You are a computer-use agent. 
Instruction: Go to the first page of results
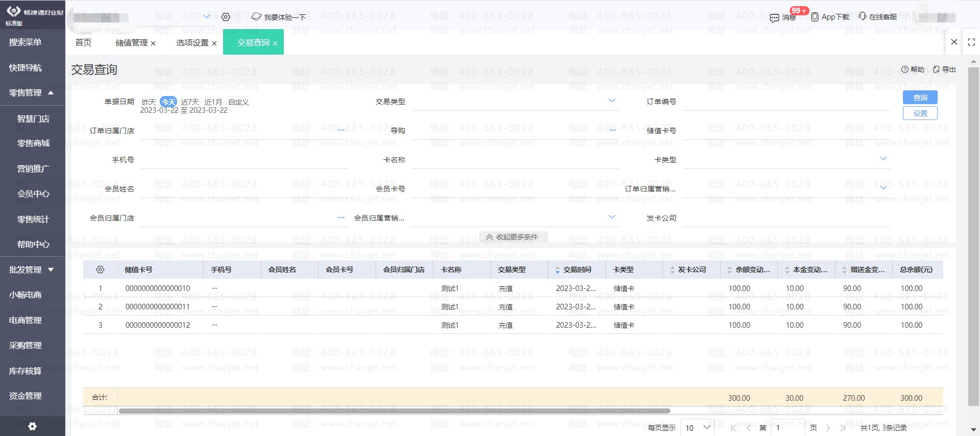click(734, 428)
